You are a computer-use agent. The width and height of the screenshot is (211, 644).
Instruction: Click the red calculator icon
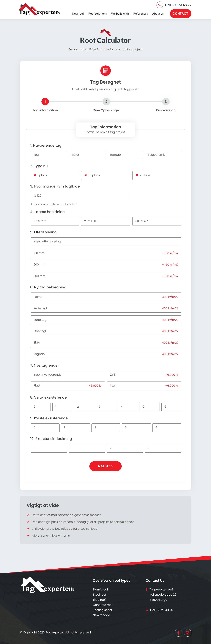[x=105, y=71]
